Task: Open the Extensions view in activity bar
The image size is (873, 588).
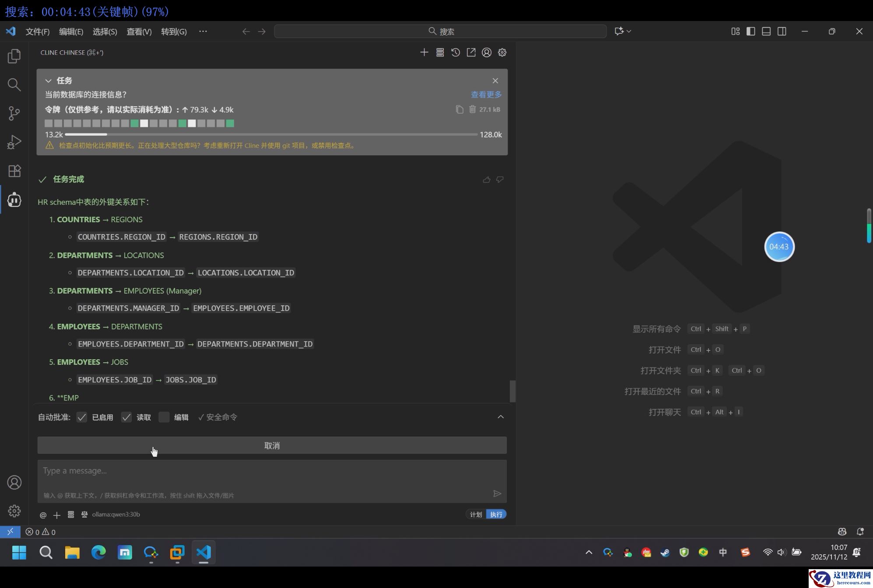Action: pos(14,171)
